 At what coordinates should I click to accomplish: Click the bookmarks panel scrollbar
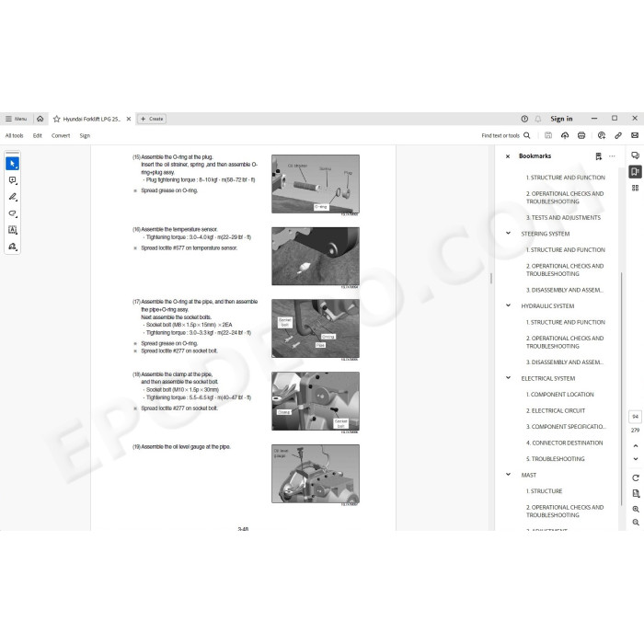(x=621, y=388)
